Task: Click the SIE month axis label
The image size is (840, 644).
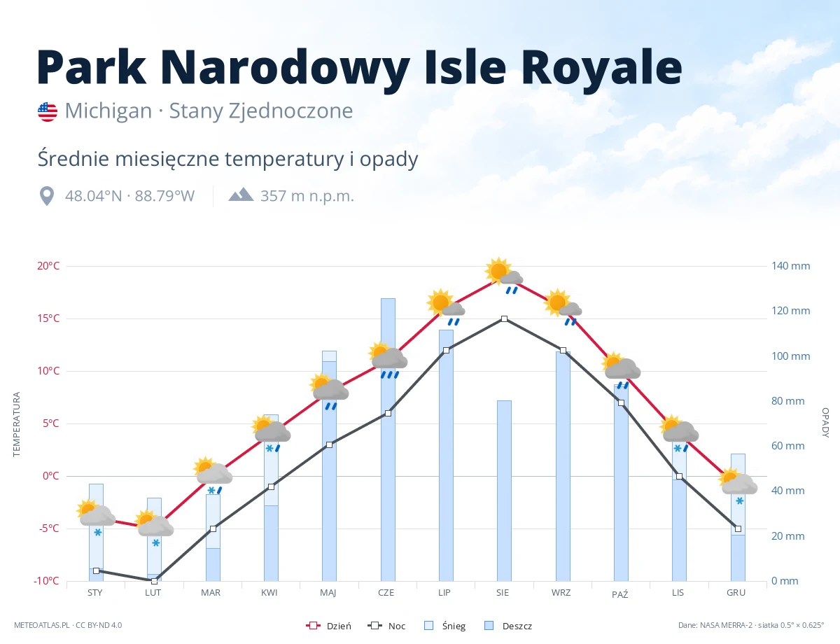Action: tap(503, 592)
